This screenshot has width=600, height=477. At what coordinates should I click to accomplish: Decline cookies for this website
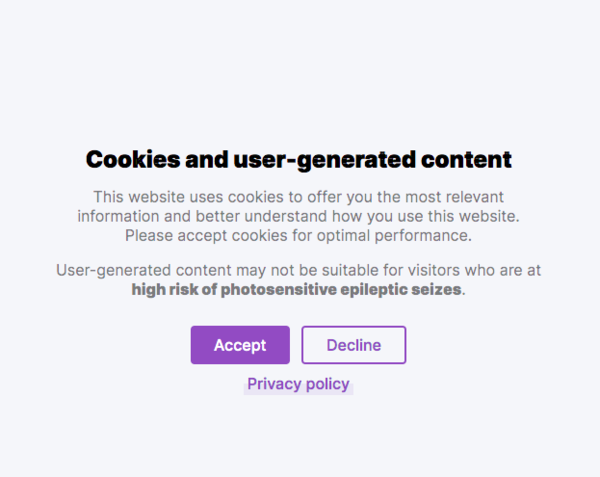[353, 345]
